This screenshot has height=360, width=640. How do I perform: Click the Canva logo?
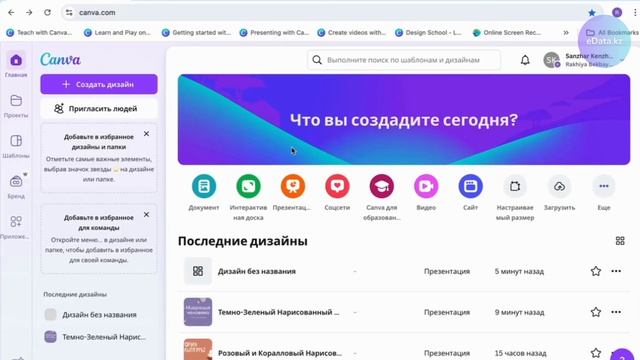60,60
